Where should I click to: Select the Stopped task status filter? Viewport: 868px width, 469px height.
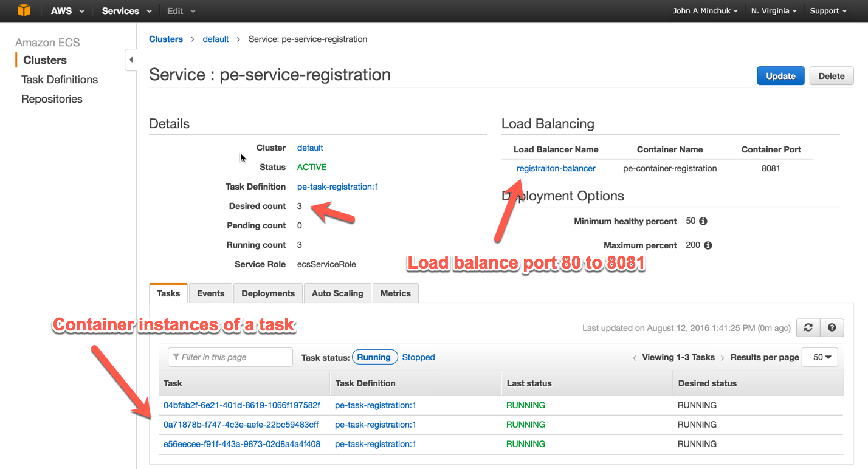coord(418,357)
